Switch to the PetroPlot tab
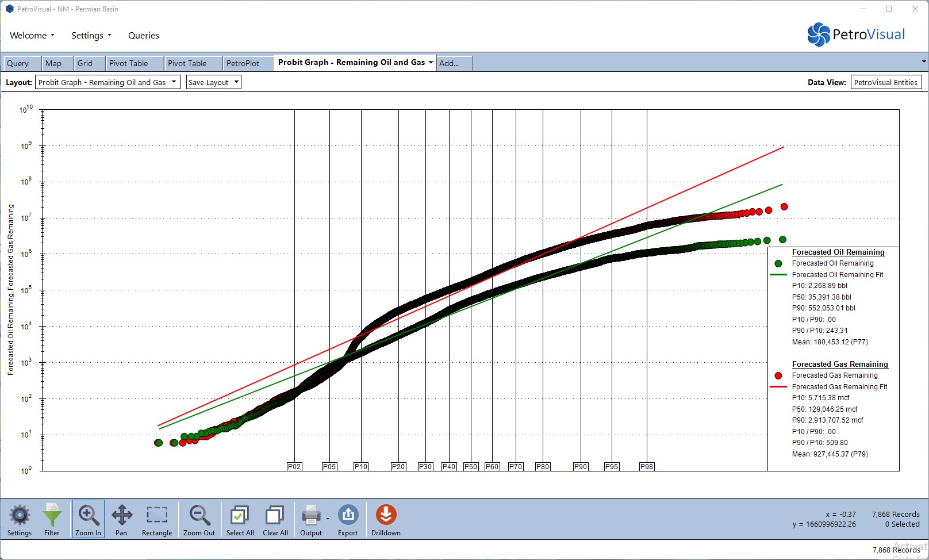 coord(243,63)
